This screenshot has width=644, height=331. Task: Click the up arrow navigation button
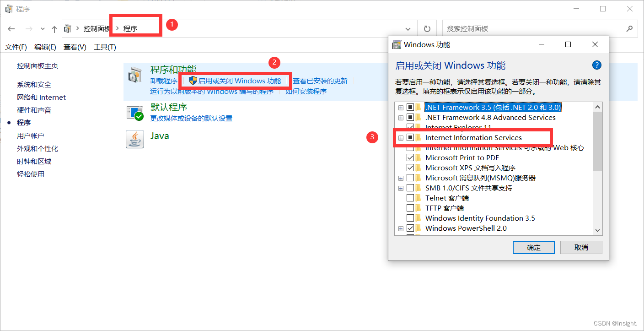(x=54, y=29)
